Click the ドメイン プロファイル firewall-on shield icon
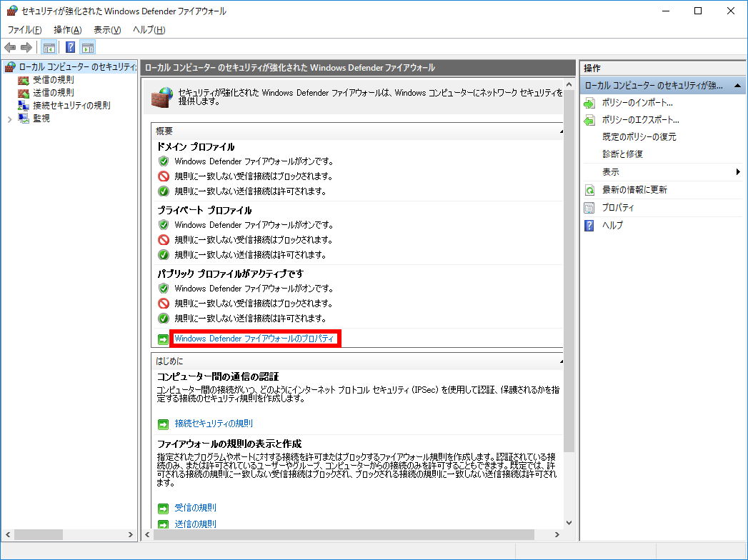The height and width of the screenshot is (560, 748). pyautogui.click(x=164, y=161)
